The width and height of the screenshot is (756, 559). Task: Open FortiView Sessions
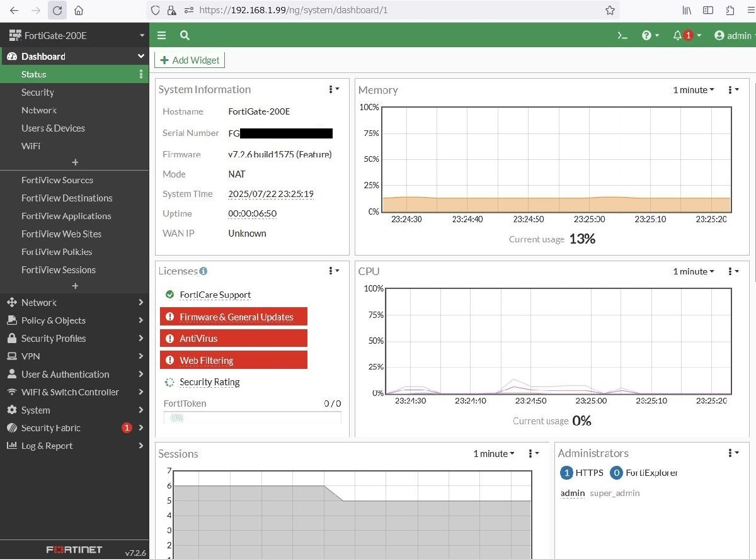59,269
